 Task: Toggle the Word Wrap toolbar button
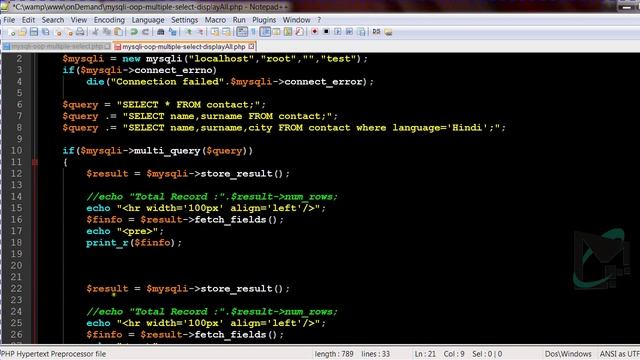pyautogui.click(x=242, y=32)
